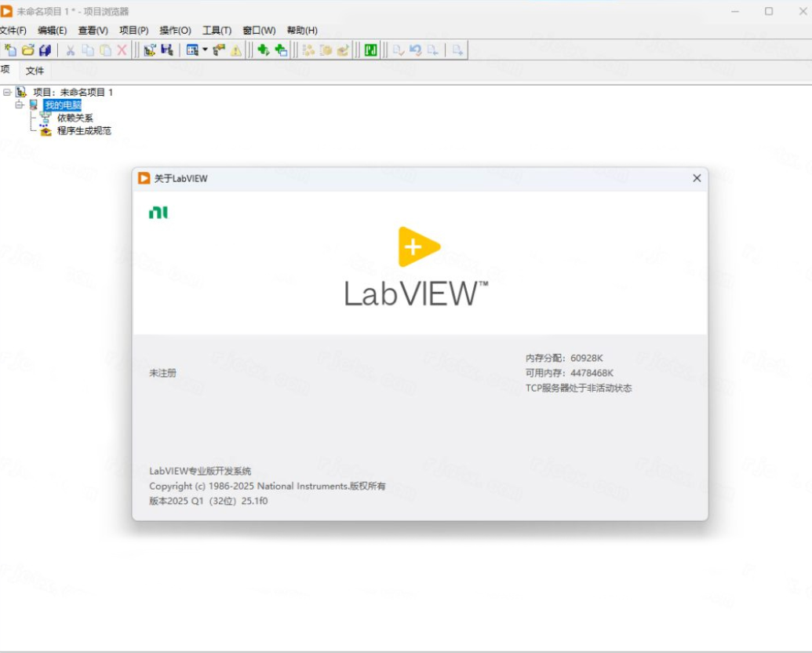Open the 工具(T) menu
812x653 pixels.
217,31
